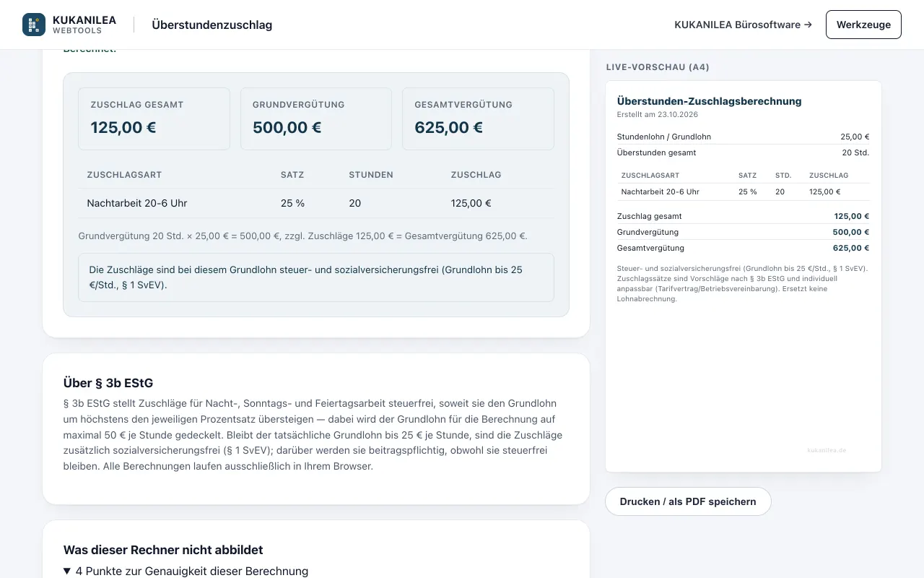Viewport: 924px width, 578px height.
Task: Click Grundvergütung 500,00 € row in preview
Action: point(743,232)
